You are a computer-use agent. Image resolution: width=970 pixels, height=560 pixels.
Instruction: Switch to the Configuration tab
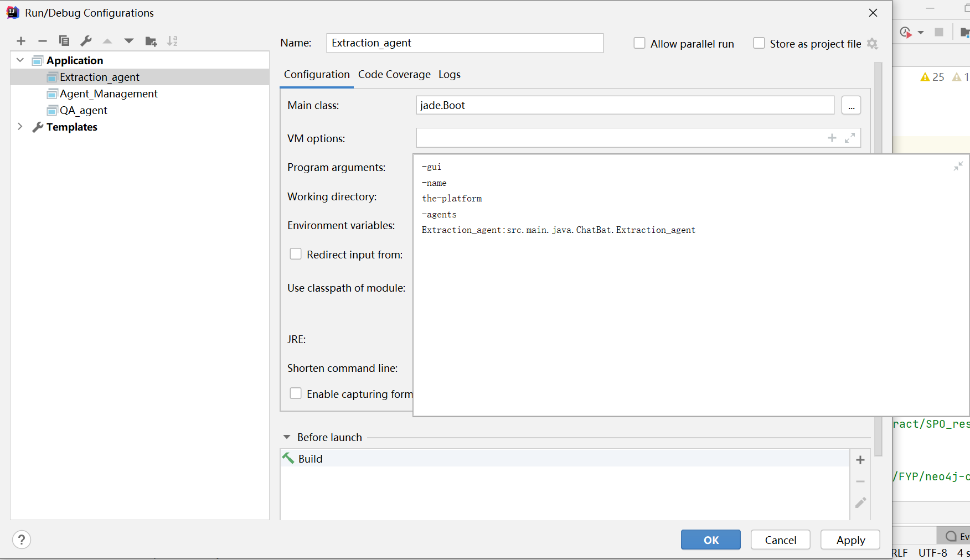317,75
